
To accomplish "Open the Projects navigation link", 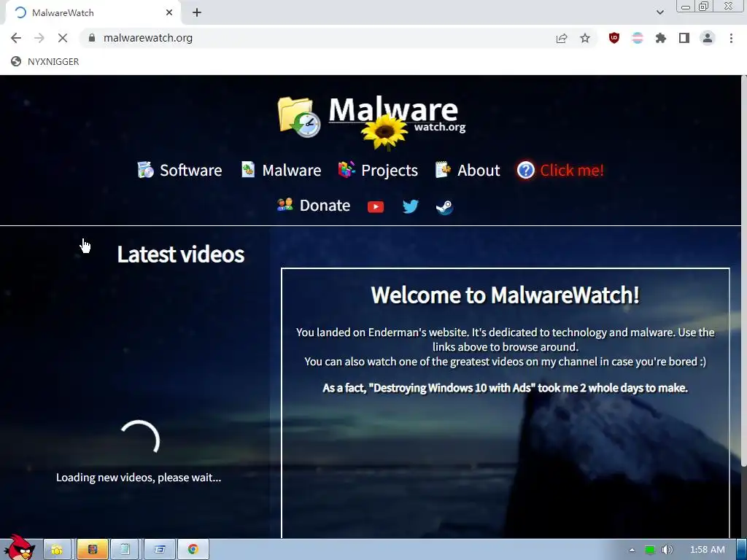I will point(378,170).
